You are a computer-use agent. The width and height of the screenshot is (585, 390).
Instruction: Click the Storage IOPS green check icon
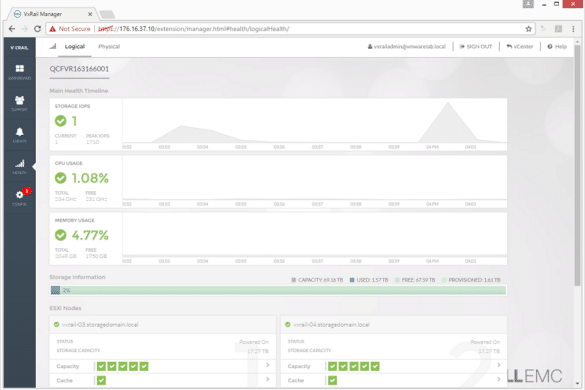(x=60, y=121)
